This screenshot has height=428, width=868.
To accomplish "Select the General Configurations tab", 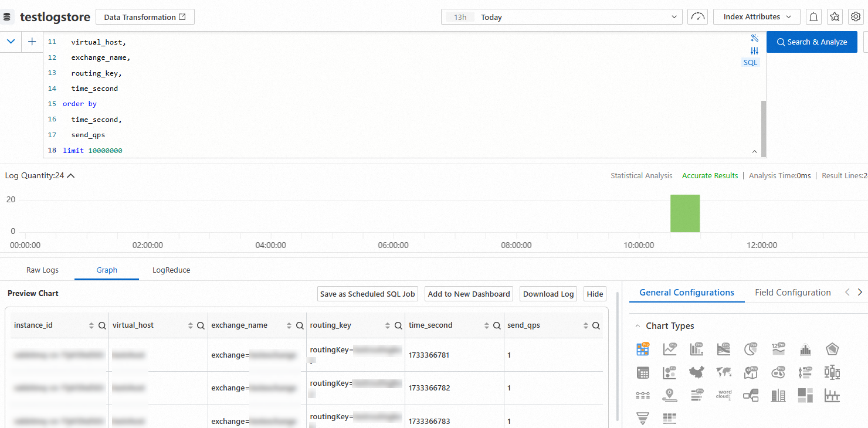I will pyautogui.click(x=687, y=293).
